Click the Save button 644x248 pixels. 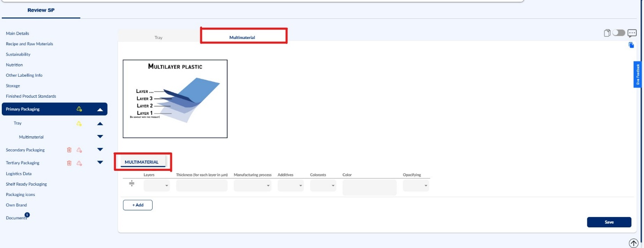[609, 222]
